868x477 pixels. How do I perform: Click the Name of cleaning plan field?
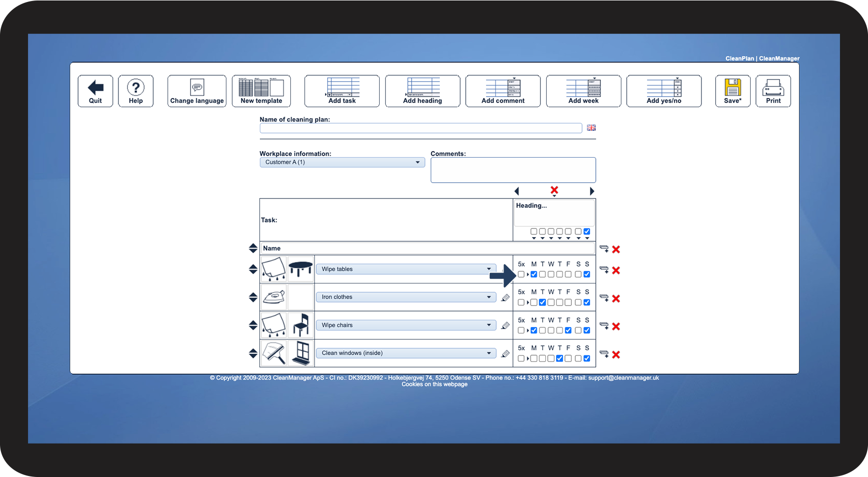coord(421,128)
